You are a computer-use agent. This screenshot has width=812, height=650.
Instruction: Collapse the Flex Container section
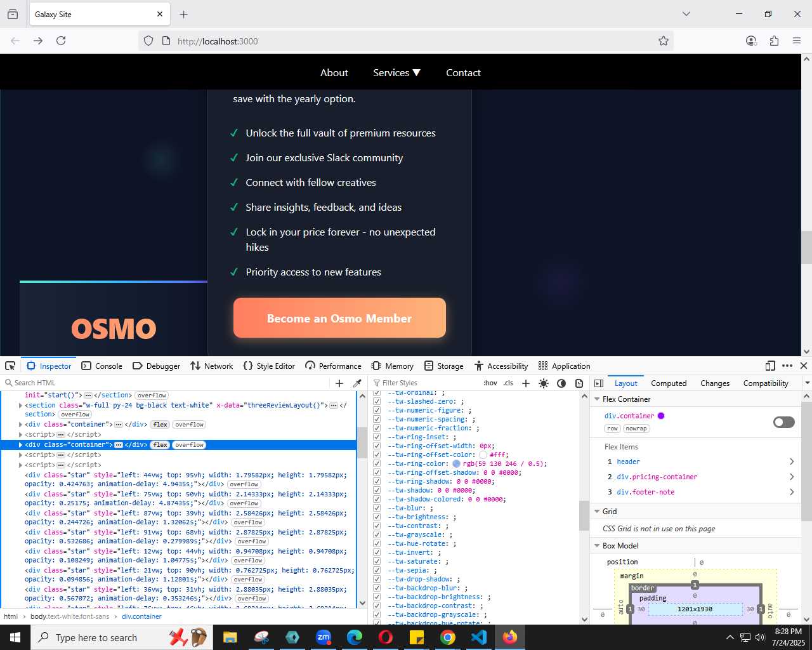click(597, 399)
